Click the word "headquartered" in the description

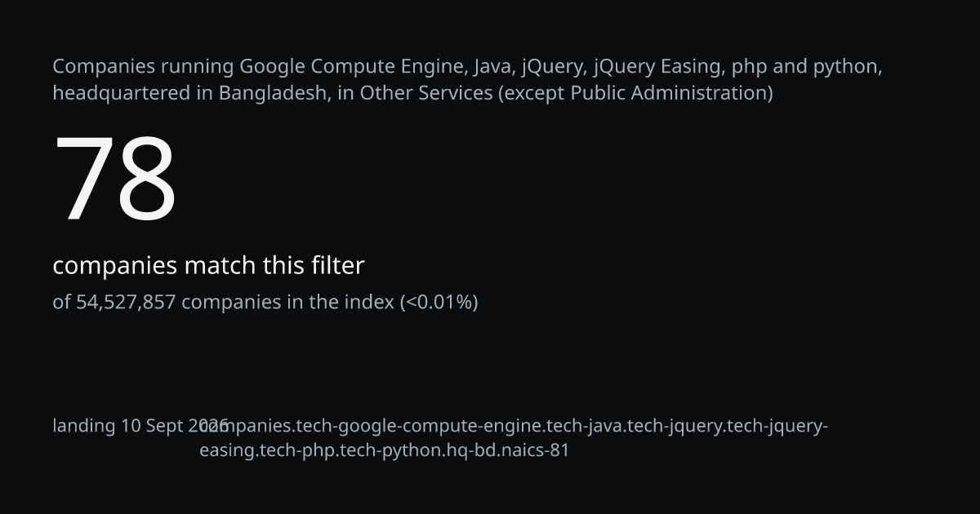click(x=122, y=93)
